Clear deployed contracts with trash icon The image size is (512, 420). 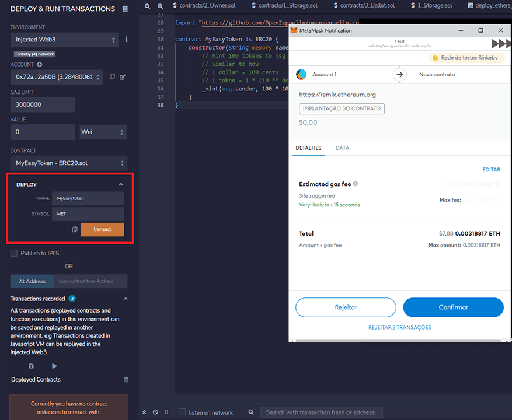click(x=126, y=380)
